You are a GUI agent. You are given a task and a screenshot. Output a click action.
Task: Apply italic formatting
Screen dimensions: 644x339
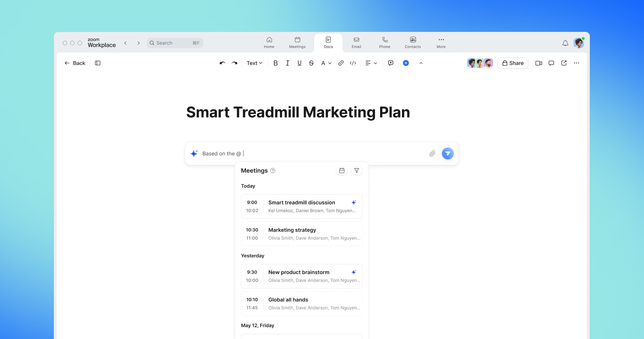pos(287,63)
